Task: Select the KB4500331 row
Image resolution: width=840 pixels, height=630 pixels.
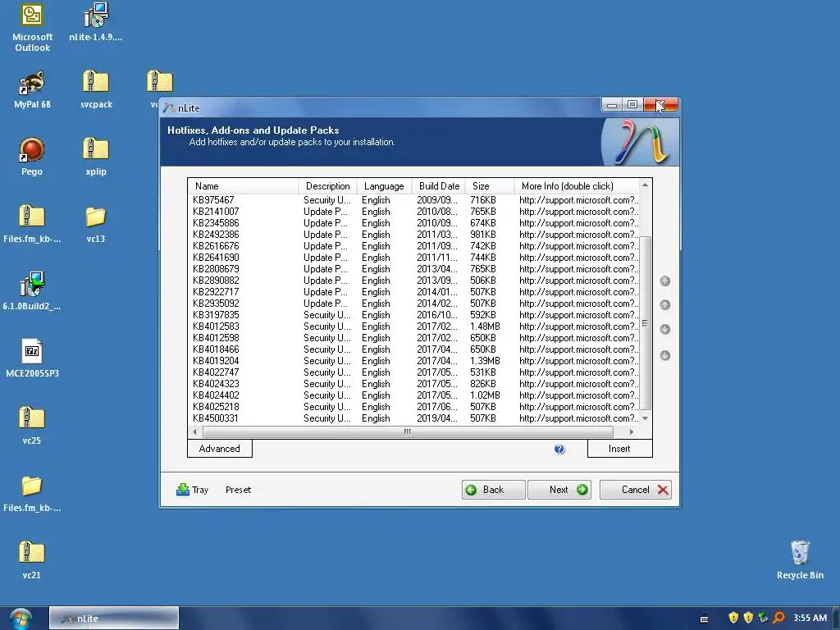Action: 414,418
